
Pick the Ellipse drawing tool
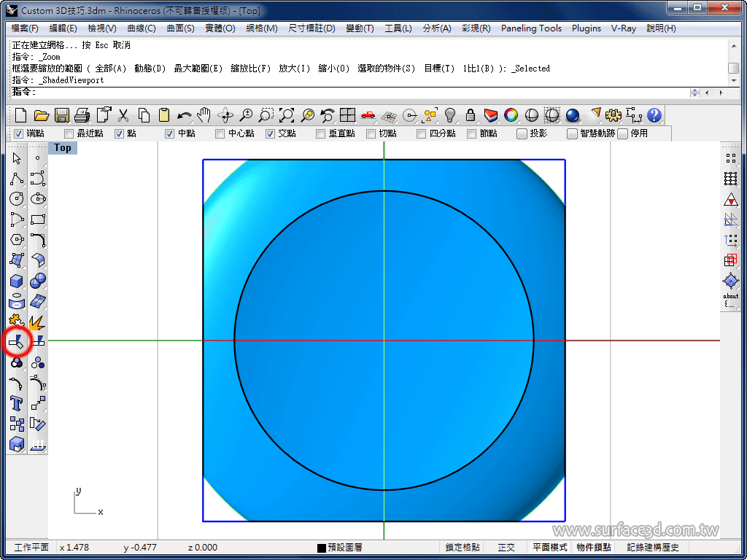pyautogui.click(x=38, y=199)
